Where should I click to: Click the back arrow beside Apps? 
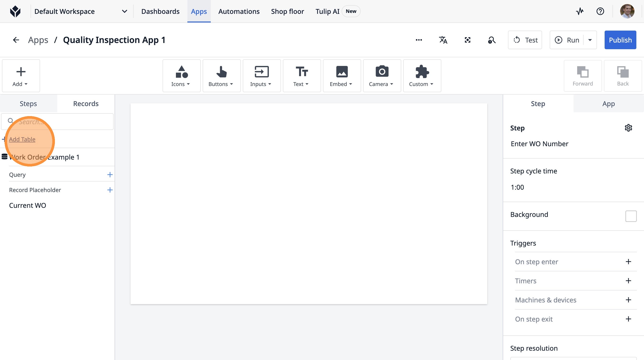point(16,40)
